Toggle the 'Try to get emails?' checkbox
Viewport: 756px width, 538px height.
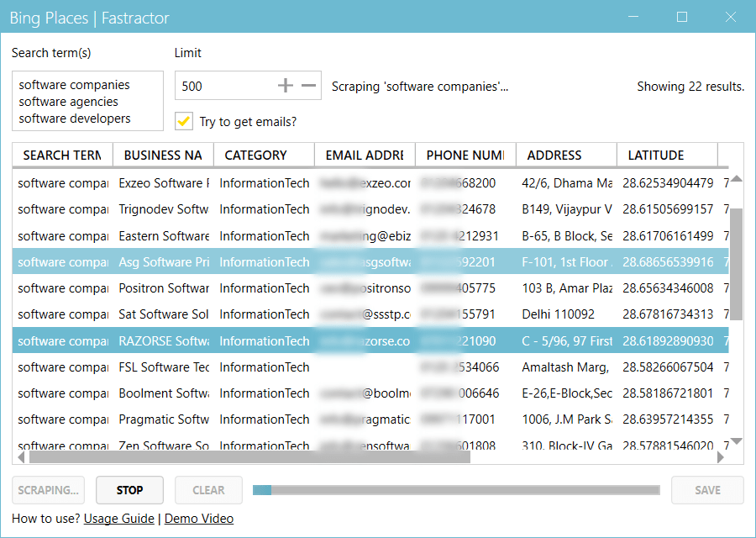(x=184, y=121)
